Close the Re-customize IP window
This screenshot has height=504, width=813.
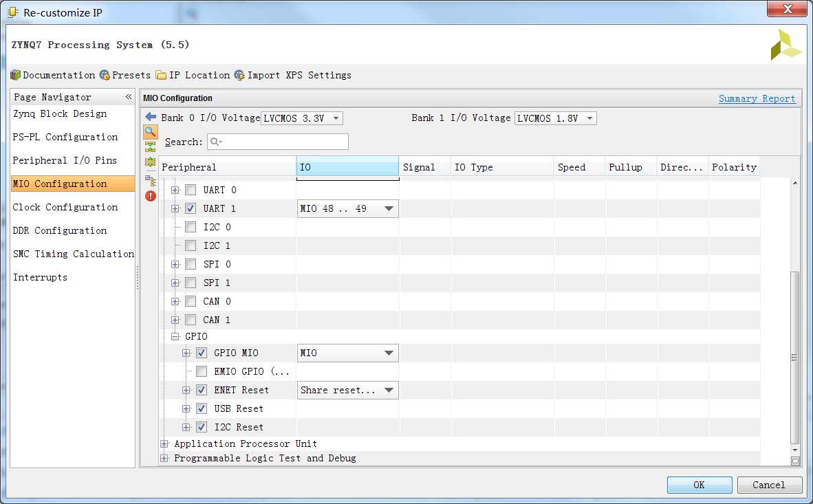(x=787, y=9)
